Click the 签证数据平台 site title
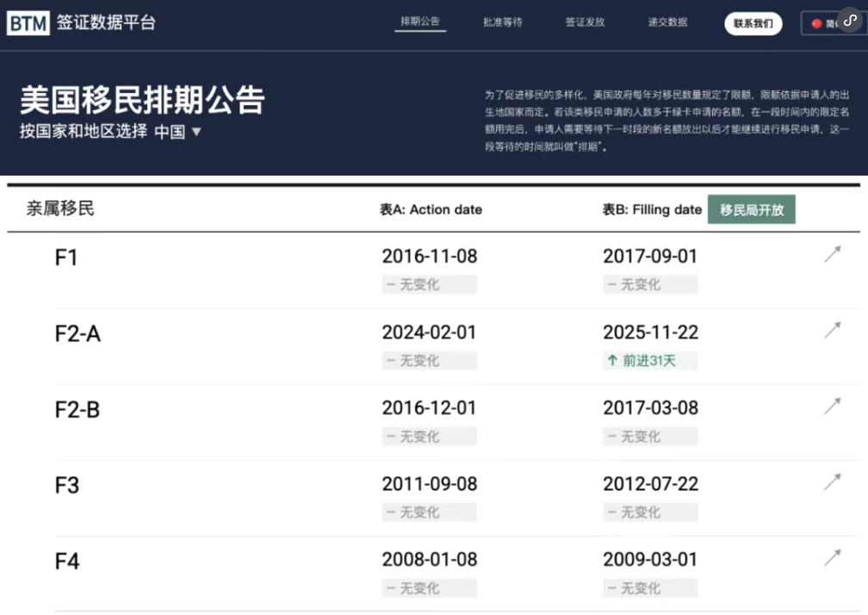The image size is (868, 615). click(x=106, y=23)
